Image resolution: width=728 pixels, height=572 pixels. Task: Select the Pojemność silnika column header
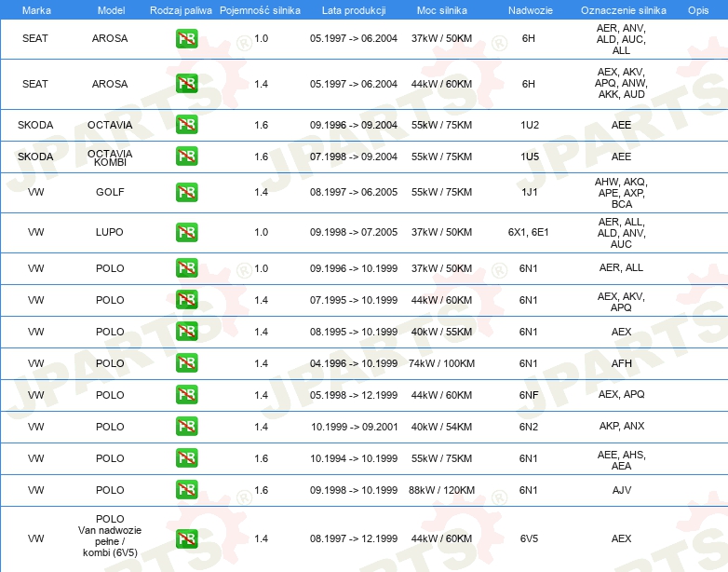pos(260,10)
